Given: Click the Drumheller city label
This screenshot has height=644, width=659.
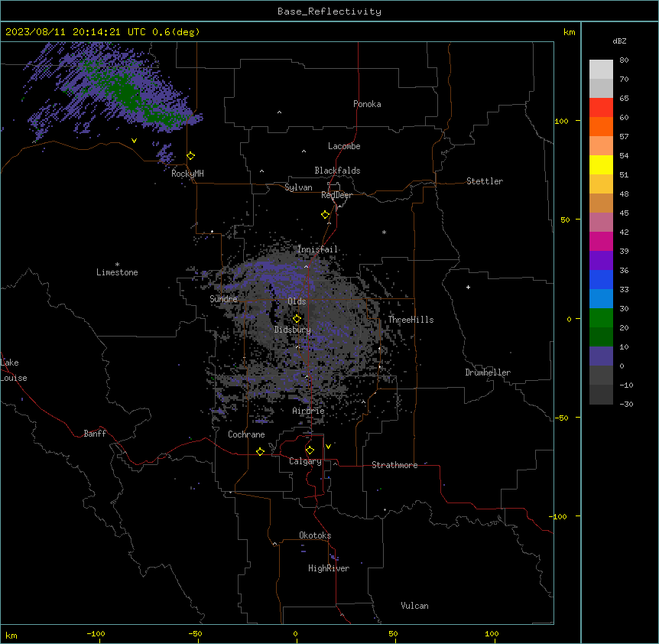Looking at the screenshot, I should (x=488, y=372).
